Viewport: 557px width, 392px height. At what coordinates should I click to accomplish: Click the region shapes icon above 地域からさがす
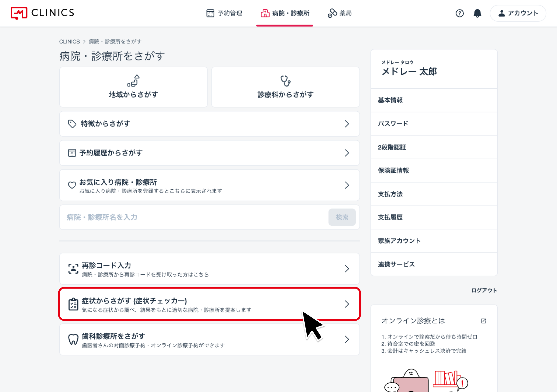click(x=134, y=80)
